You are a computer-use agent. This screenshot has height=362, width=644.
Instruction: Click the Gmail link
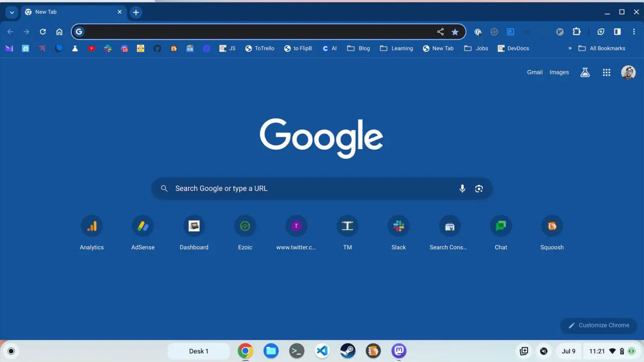click(535, 72)
